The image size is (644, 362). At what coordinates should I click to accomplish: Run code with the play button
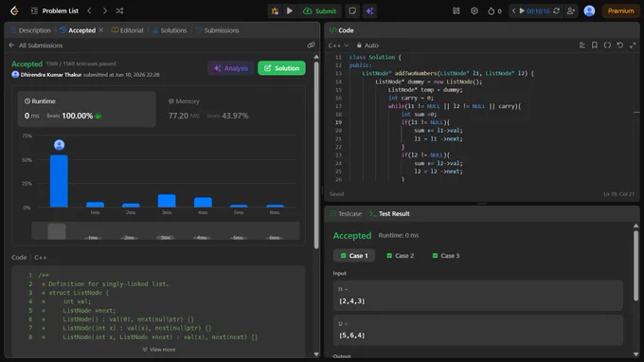pos(290,11)
